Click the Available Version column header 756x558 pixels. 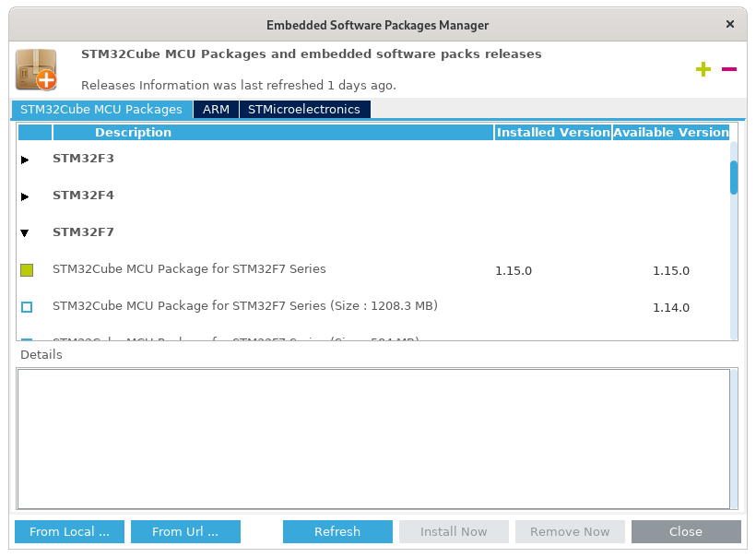(670, 132)
